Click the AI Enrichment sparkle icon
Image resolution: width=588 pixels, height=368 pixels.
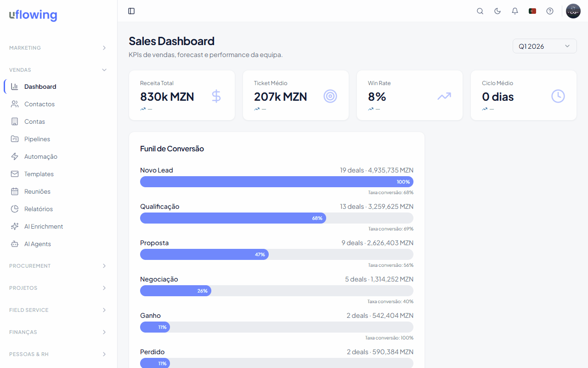pyautogui.click(x=15, y=226)
